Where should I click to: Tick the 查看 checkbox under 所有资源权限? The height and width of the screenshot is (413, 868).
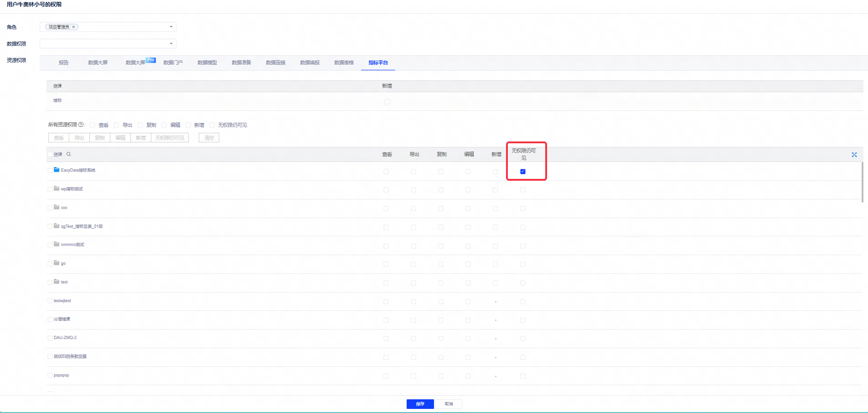coord(93,125)
